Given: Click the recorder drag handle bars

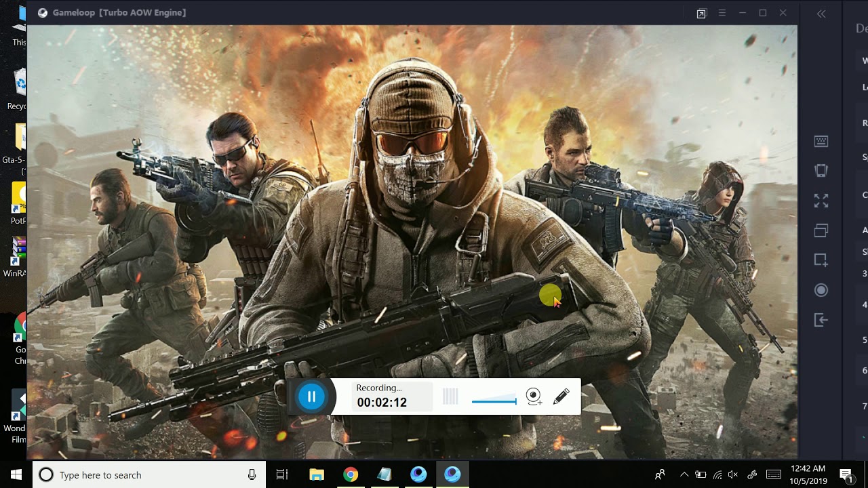Looking at the screenshot, I should point(450,396).
